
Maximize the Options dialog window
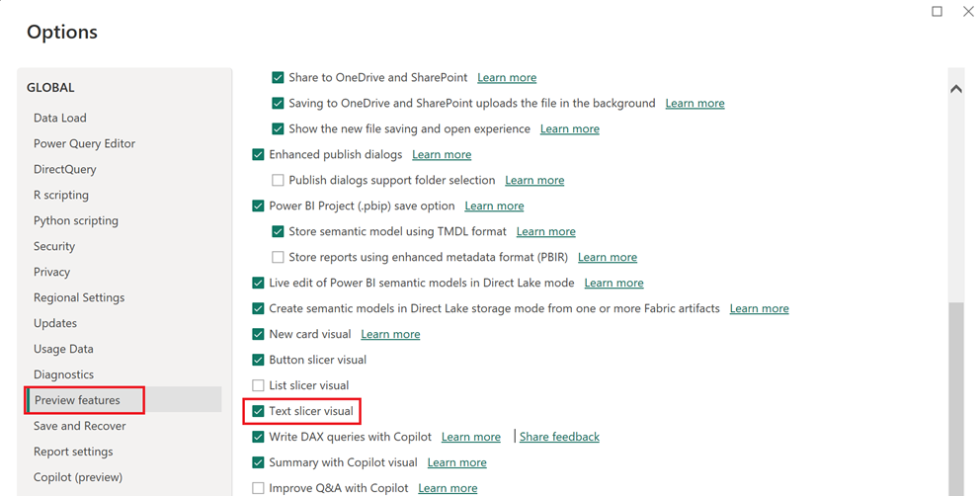click(937, 12)
